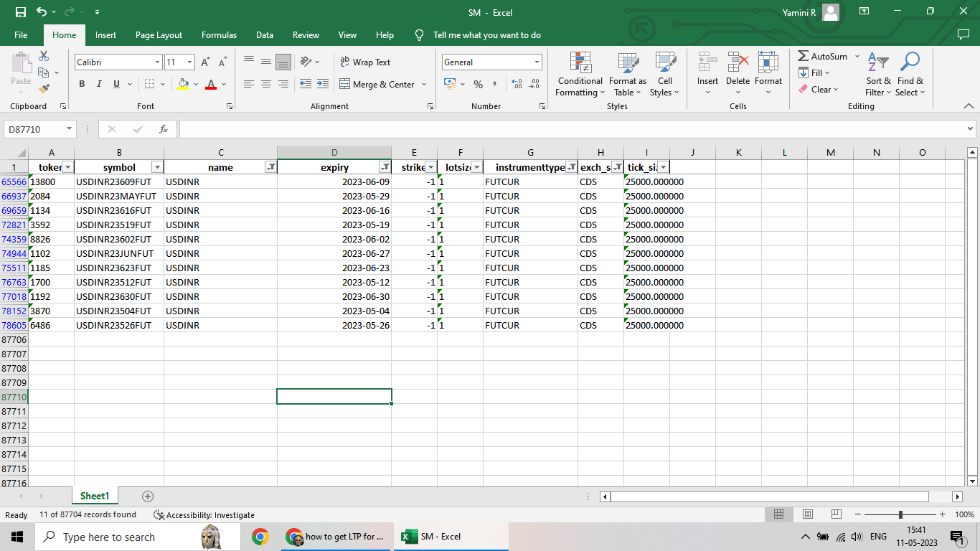Click the Percent Style icon
Image resolution: width=980 pixels, height=551 pixels.
478,84
